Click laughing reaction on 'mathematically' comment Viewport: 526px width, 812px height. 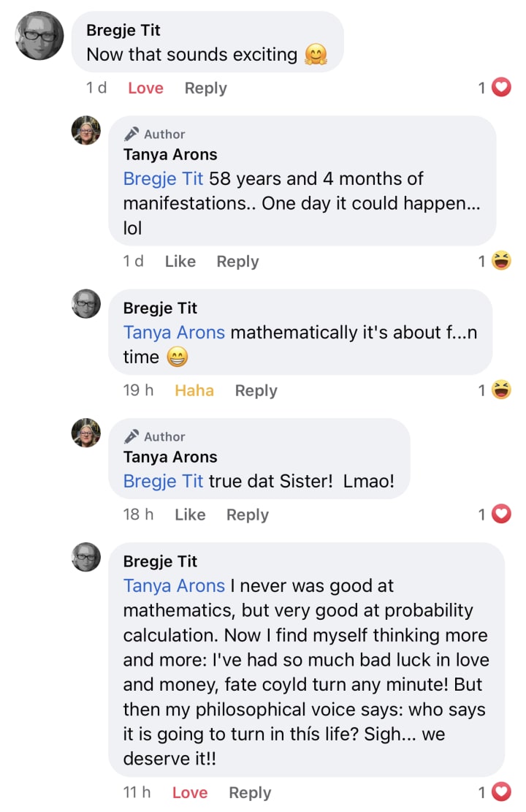(500, 390)
